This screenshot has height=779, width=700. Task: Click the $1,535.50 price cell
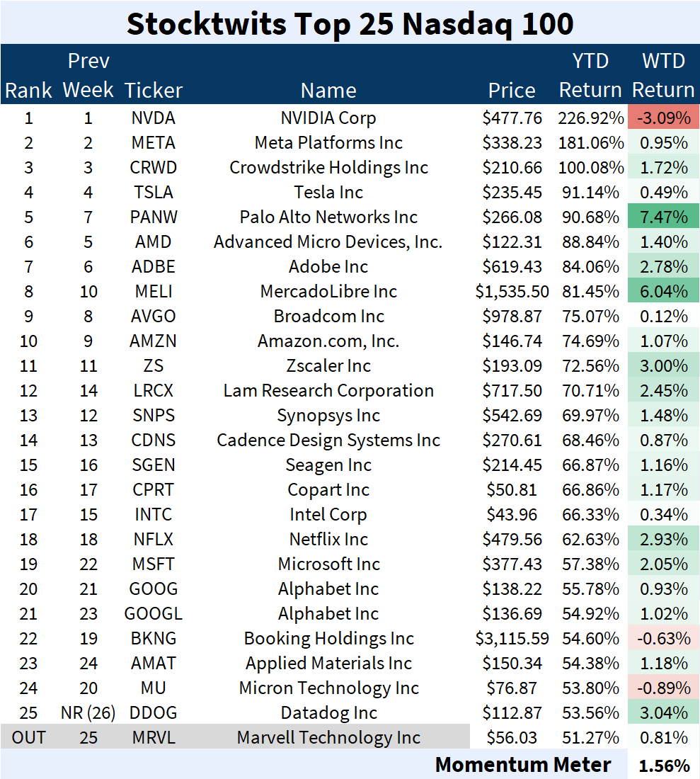(512, 292)
